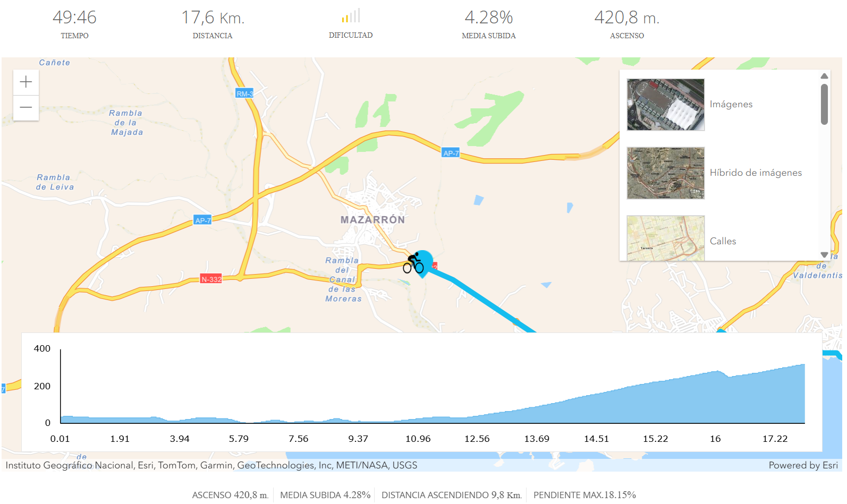Click the route start marker beside Mazarrón
Image resolution: width=847 pixels, height=504 pixels.
click(423, 261)
